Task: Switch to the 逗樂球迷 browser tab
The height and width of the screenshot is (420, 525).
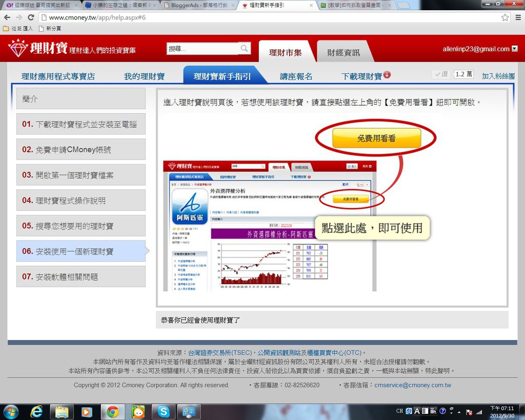Action: 42,5
